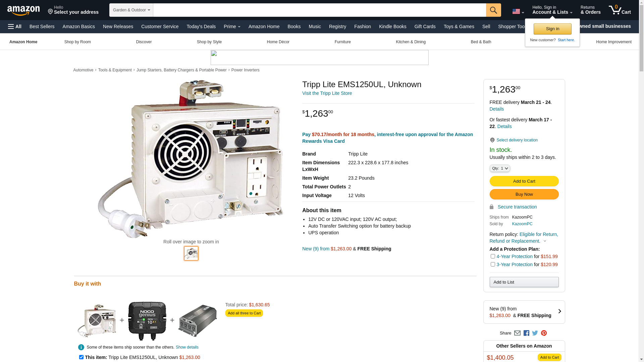Image resolution: width=644 pixels, height=362 pixels.
Task: Share via Facebook icon
Action: tap(526, 333)
